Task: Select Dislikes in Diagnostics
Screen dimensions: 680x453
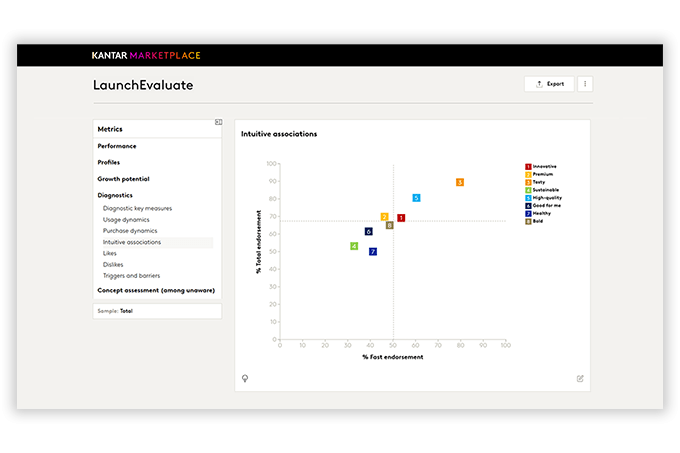Action: tap(113, 264)
